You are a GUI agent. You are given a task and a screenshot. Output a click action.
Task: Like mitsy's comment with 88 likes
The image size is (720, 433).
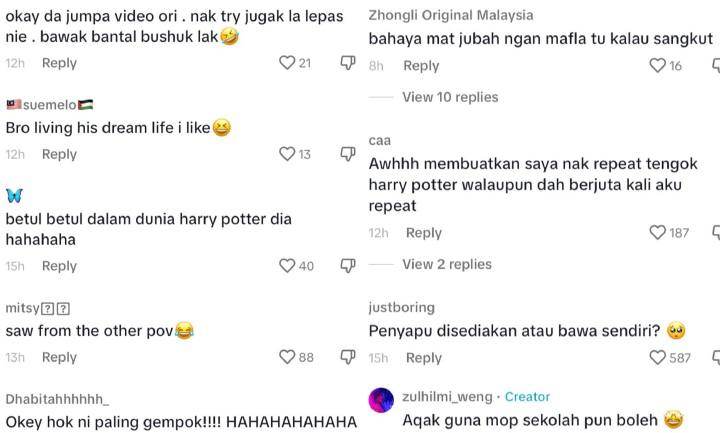(x=287, y=357)
